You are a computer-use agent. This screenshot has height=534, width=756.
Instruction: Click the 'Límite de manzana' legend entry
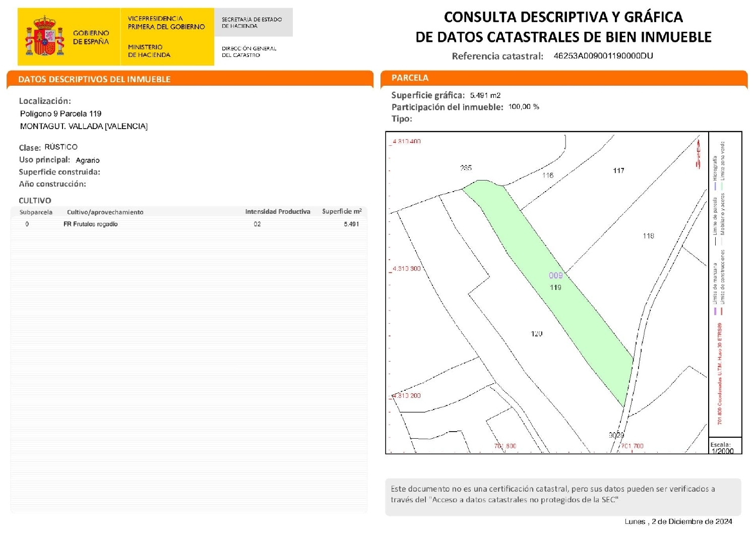coord(715,290)
